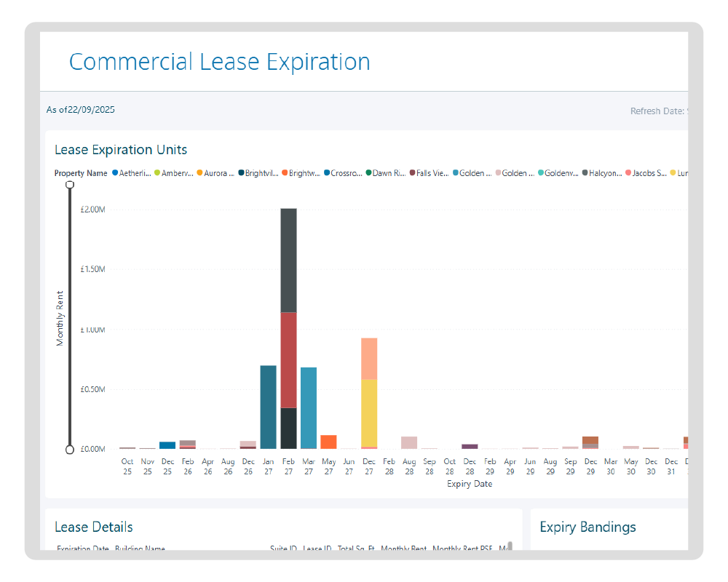Click the Lease Details vertical scrollbar
The height and width of the screenshot is (582, 728).
[x=510, y=546]
